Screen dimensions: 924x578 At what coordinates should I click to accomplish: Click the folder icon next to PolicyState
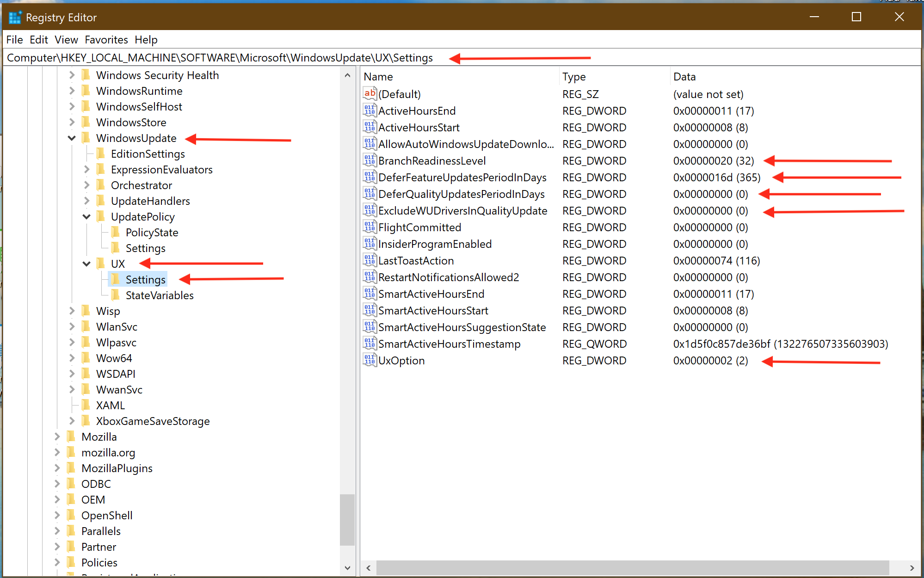click(x=116, y=232)
